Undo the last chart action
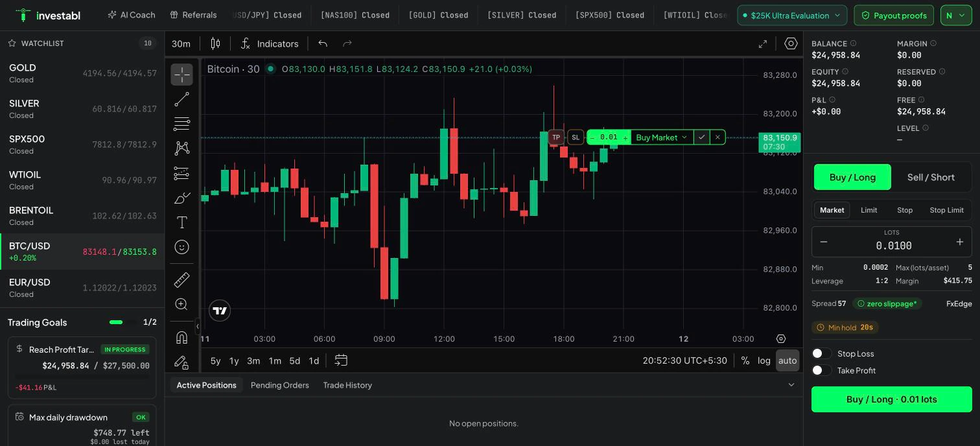Screen dimensions: 980x446 coord(323,43)
